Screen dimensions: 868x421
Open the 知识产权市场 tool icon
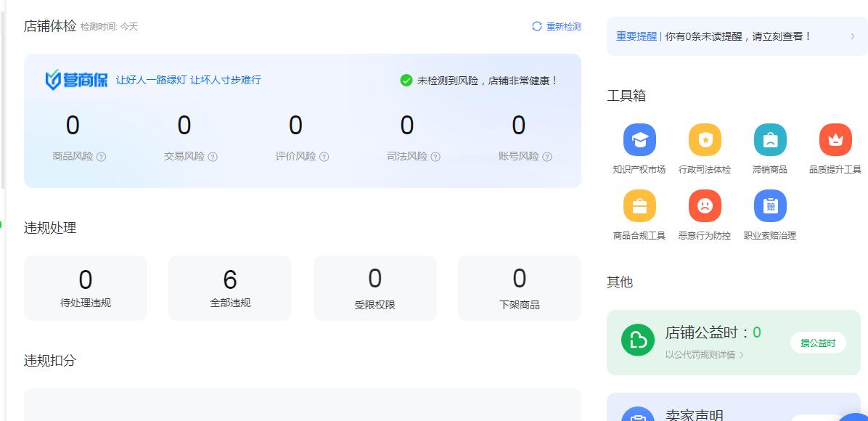pyautogui.click(x=639, y=140)
